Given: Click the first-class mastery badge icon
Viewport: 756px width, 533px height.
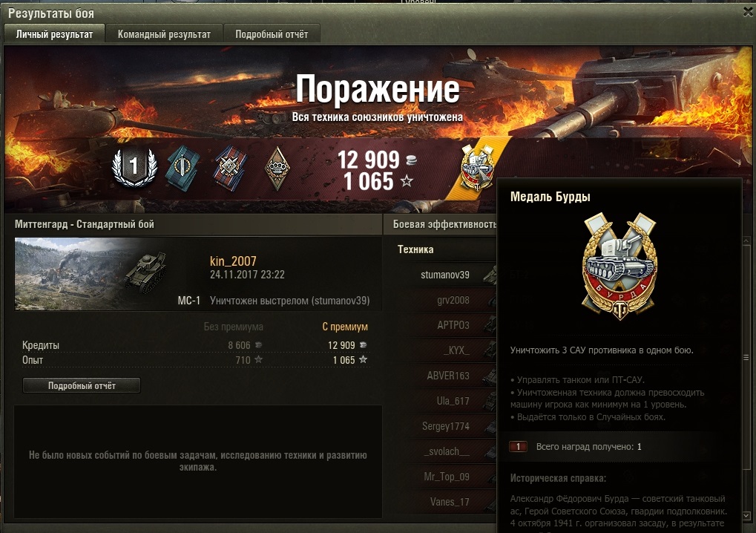Looking at the screenshot, I should pos(134,167).
